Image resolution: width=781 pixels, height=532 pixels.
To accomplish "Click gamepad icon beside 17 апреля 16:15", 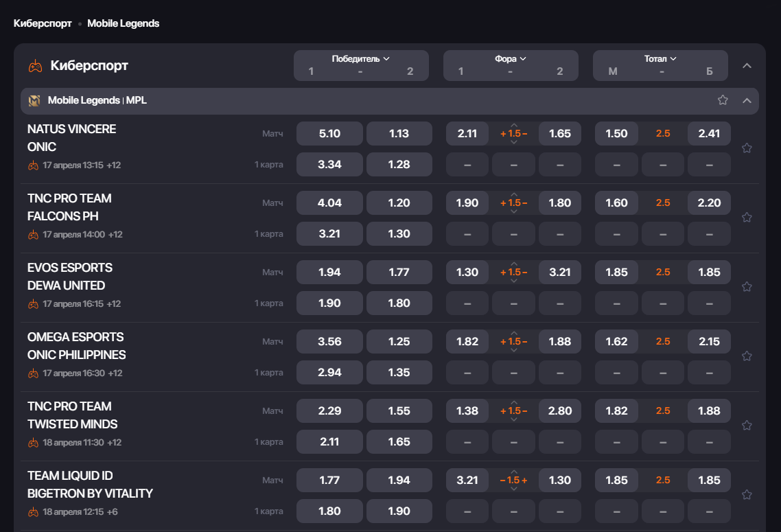I will pos(34,304).
